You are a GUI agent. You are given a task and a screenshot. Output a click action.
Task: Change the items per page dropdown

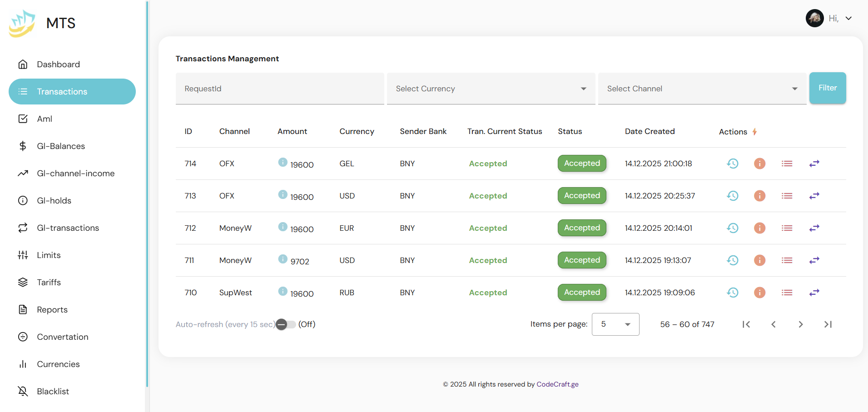click(615, 324)
